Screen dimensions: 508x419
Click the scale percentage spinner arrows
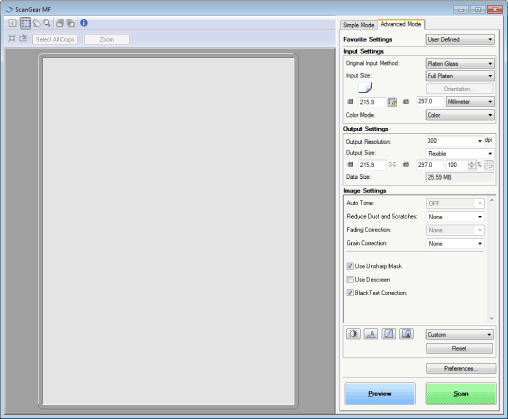471,165
